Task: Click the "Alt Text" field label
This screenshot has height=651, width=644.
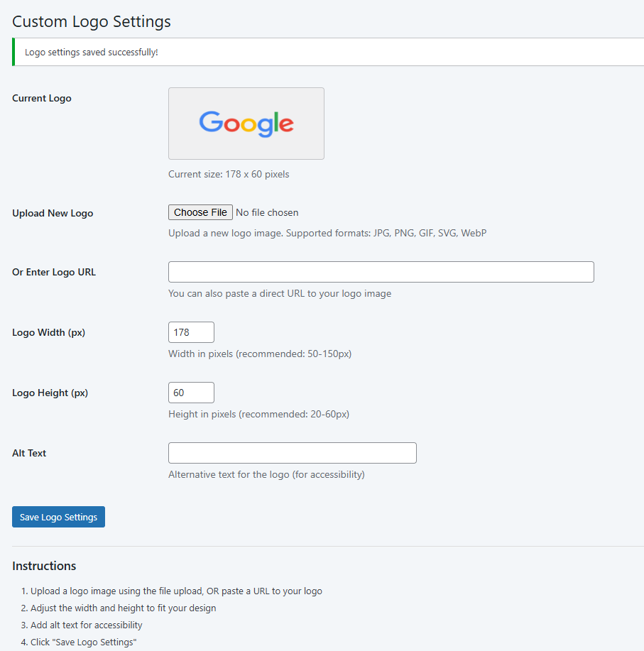Action: [x=29, y=453]
